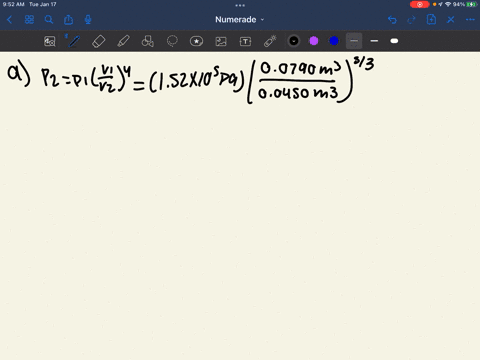Select the Lasso selection tool
480x360 pixels.
click(172, 41)
